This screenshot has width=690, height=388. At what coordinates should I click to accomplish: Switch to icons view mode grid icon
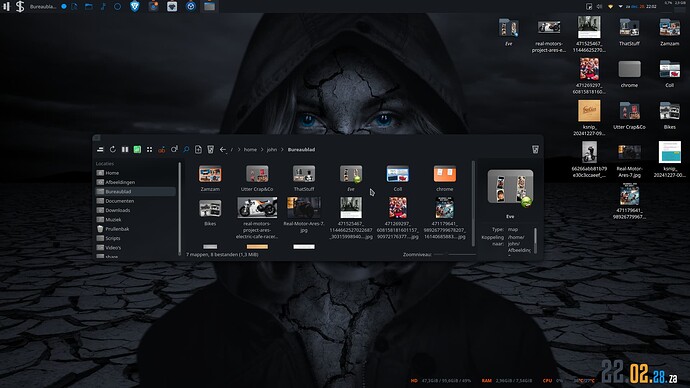click(150, 150)
